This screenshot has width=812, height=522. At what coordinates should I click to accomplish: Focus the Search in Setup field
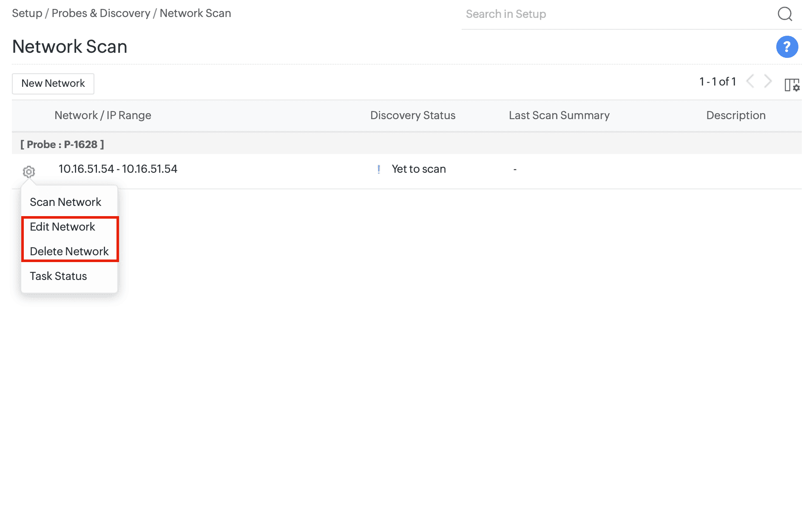[616, 14]
